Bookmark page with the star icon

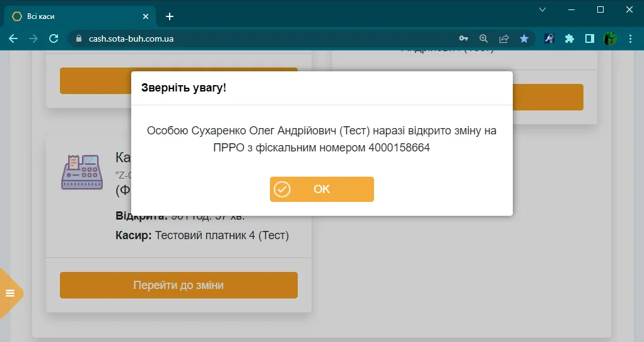tap(524, 38)
